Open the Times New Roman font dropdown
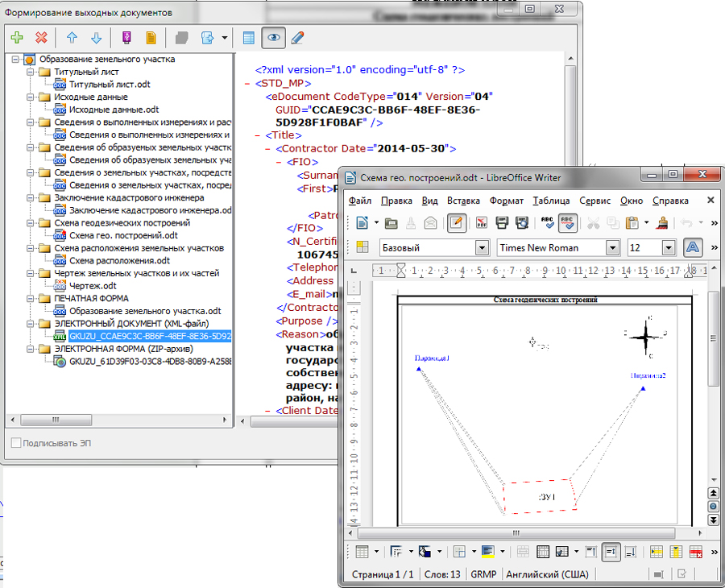The height and width of the screenshot is (588, 725). (613, 248)
